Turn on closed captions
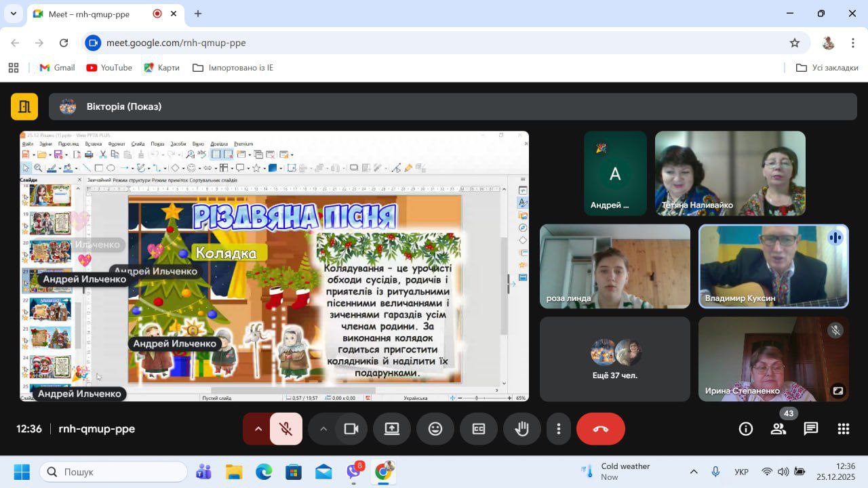 pos(479,429)
